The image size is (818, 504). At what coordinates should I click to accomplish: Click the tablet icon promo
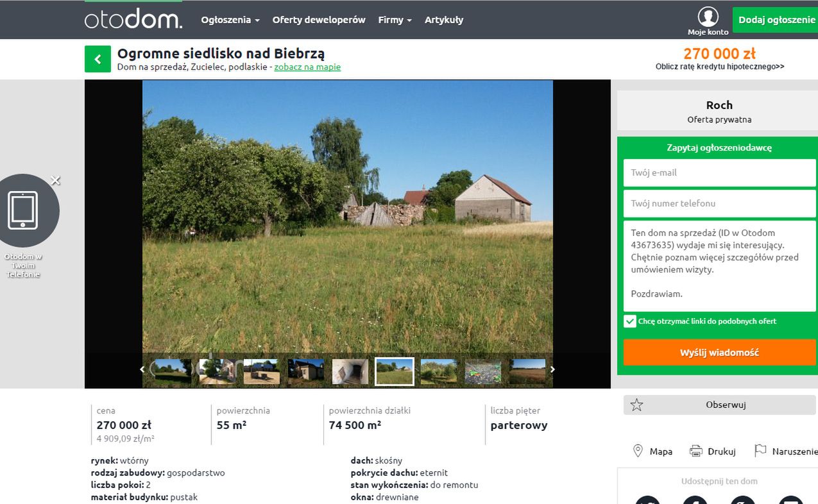[x=23, y=210]
